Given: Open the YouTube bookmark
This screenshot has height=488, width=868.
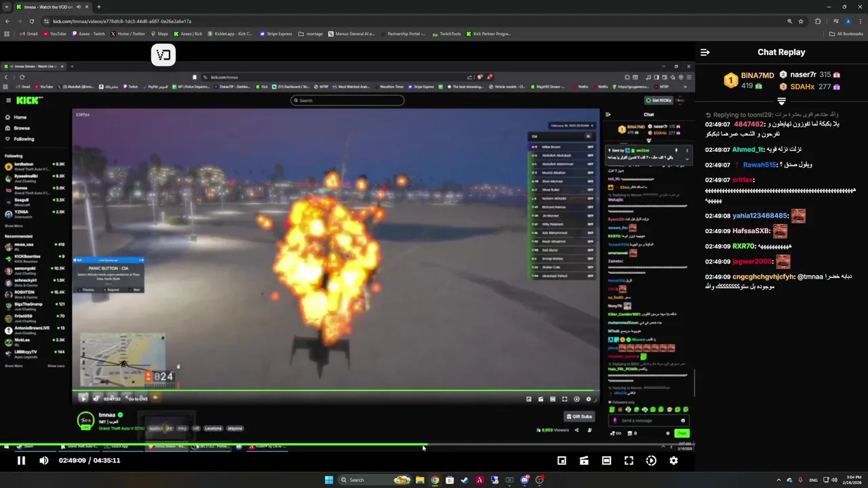Looking at the screenshot, I should [54, 33].
